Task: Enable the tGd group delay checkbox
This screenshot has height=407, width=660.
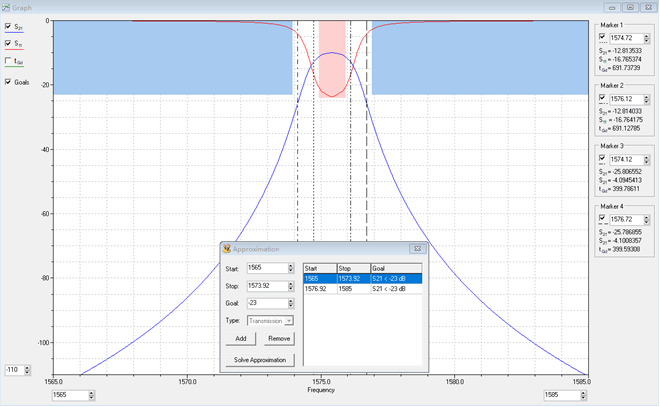Action: pos(9,61)
